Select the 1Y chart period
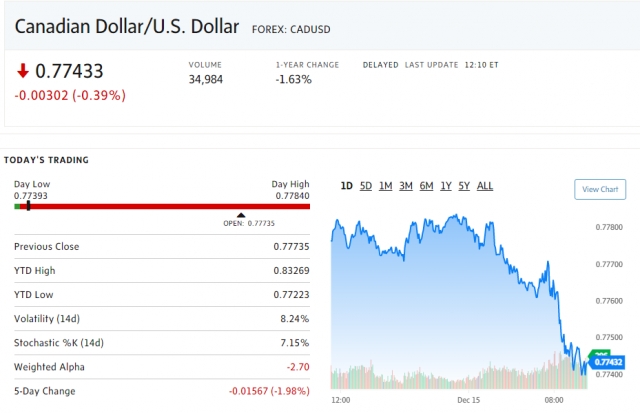The height and width of the screenshot is (413, 640). point(446,186)
